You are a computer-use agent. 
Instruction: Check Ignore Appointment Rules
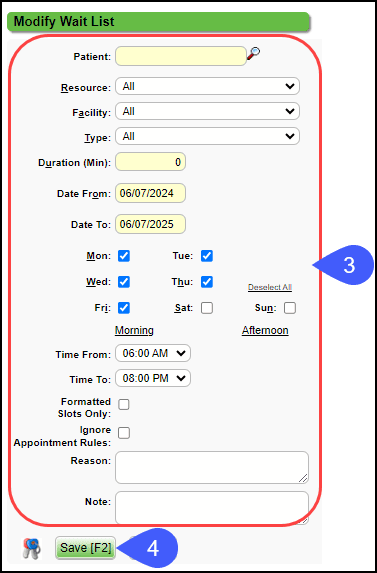[124, 433]
